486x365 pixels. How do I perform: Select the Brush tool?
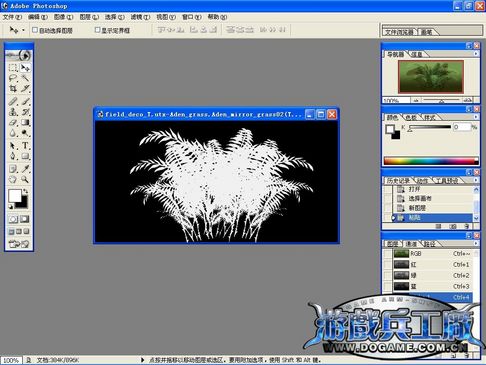(x=25, y=101)
